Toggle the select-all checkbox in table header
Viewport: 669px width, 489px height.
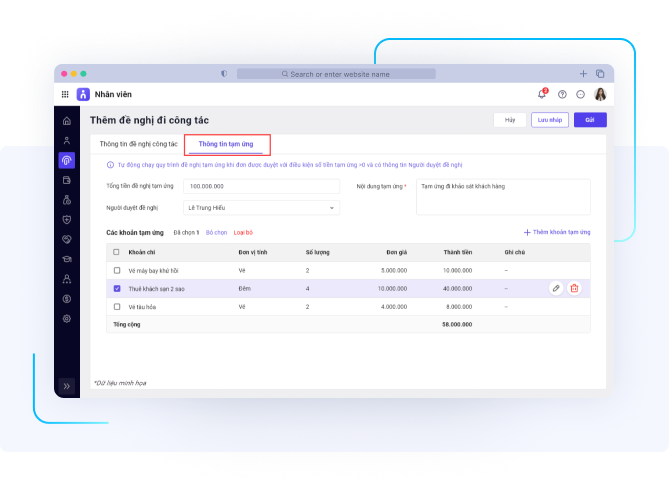(117, 252)
